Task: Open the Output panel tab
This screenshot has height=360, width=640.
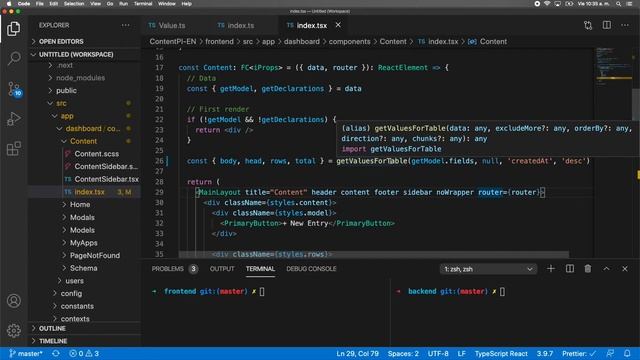Action: point(222,269)
